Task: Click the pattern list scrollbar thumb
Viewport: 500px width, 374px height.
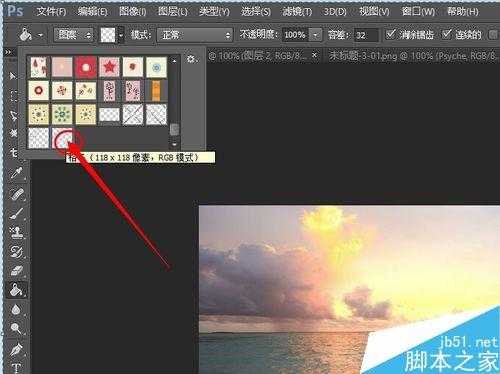Action: tap(174, 129)
